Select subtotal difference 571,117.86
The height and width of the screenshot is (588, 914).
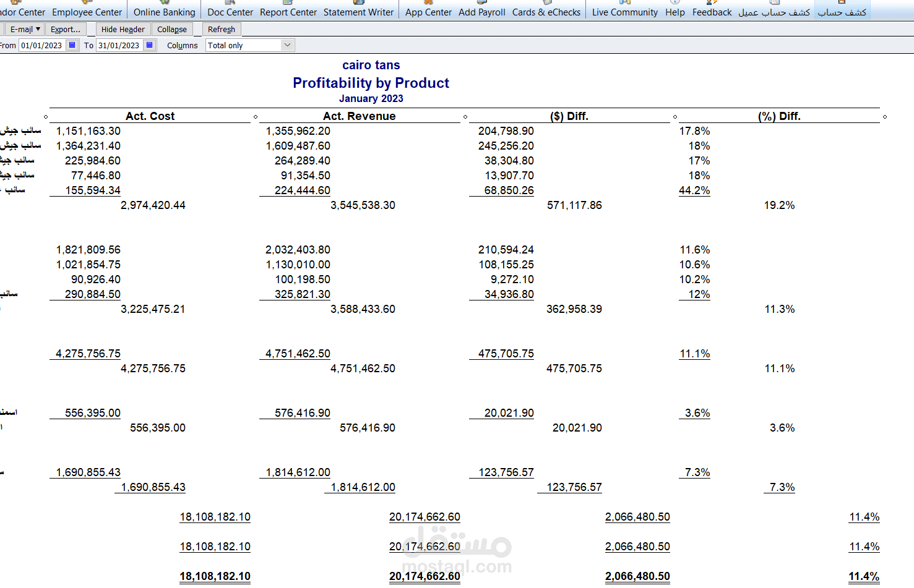pyautogui.click(x=574, y=205)
